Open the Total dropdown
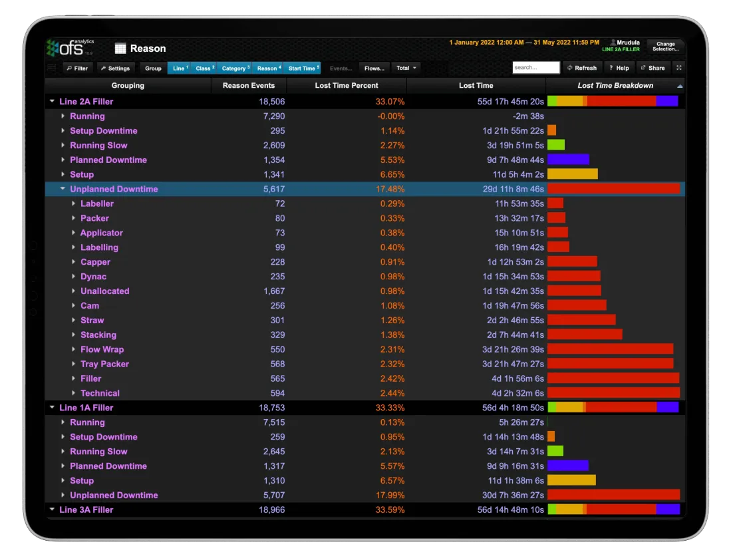 (x=406, y=68)
